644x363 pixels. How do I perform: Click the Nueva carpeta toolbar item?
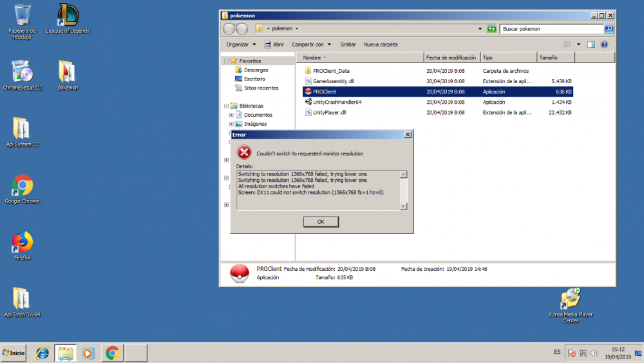click(x=381, y=44)
